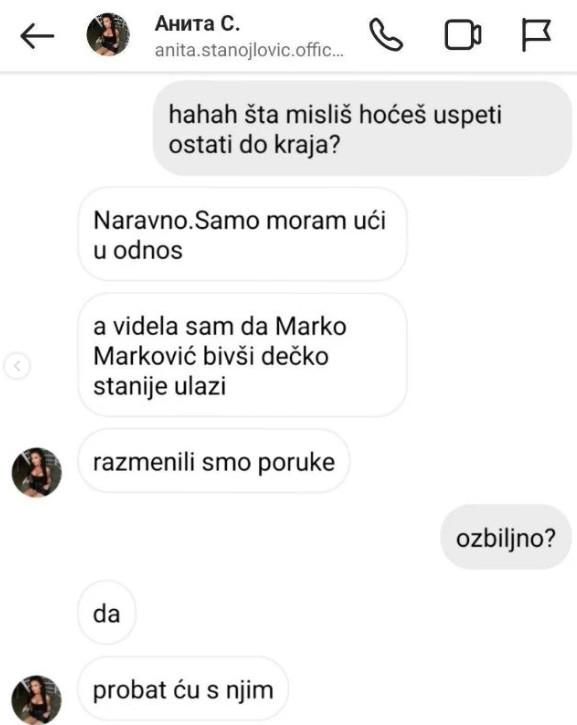Screen dimensions: 577x725
Task: Tap the avatar beside 'razmenili smo poruke'
Action: coord(37,472)
